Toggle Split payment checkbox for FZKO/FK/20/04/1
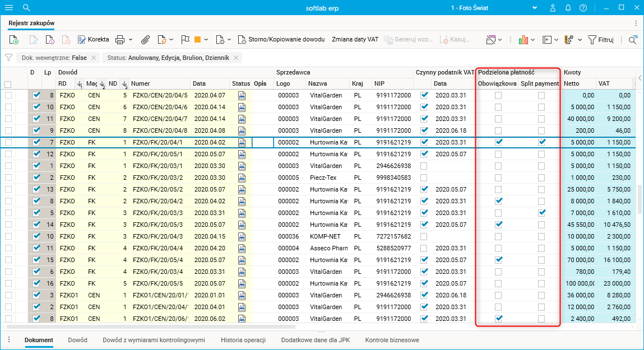This screenshot has height=350, width=644. (541, 142)
